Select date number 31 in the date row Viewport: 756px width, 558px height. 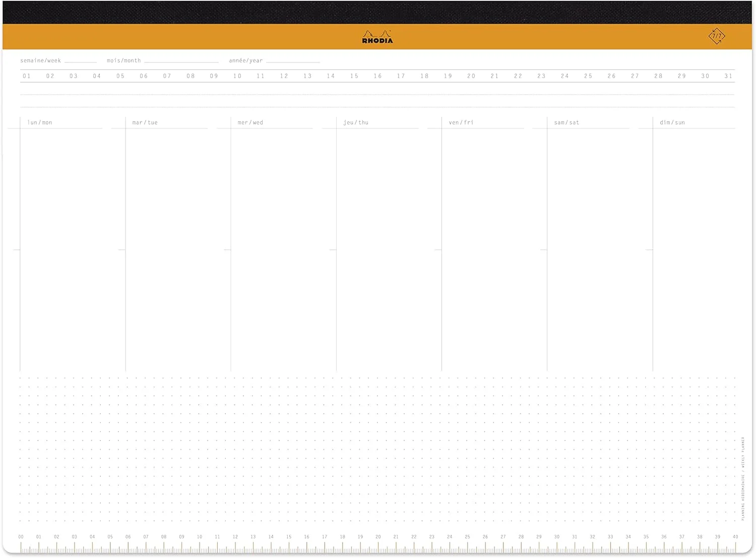[x=728, y=76]
